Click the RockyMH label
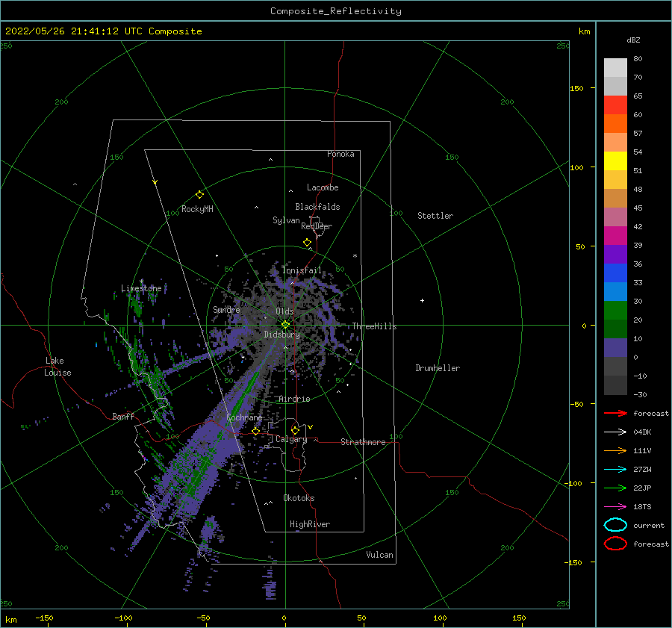The image size is (672, 628). click(x=197, y=209)
